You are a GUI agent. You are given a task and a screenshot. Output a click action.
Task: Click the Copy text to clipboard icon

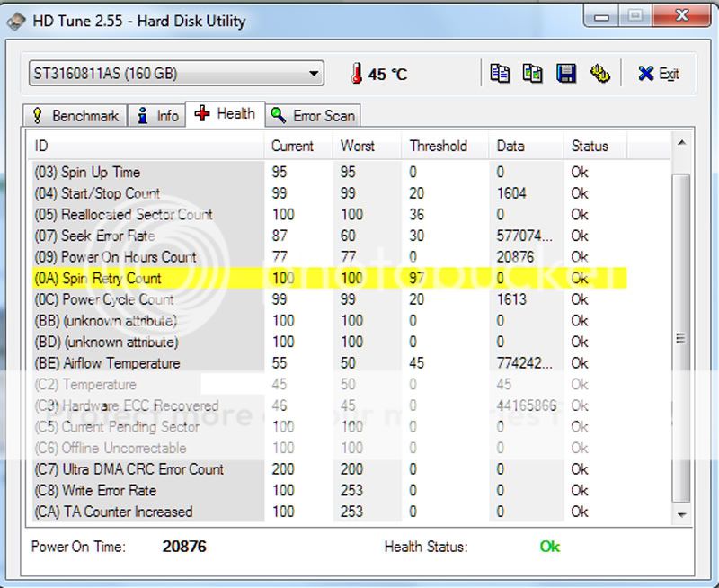[x=500, y=74]
